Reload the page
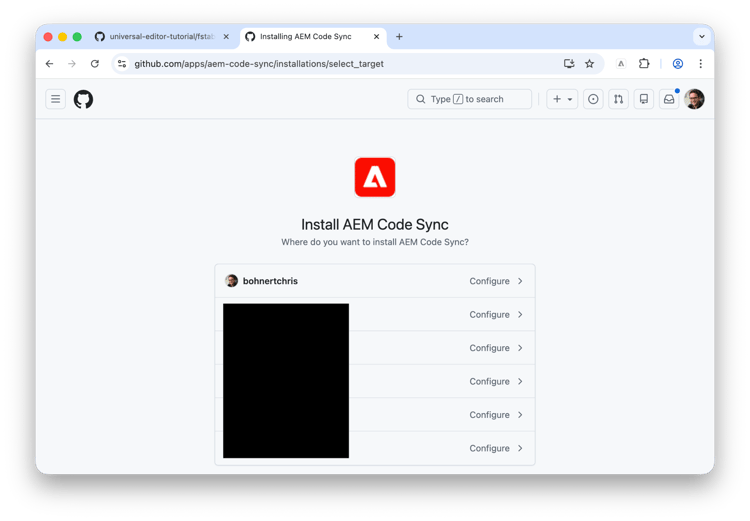 [95, 64]
